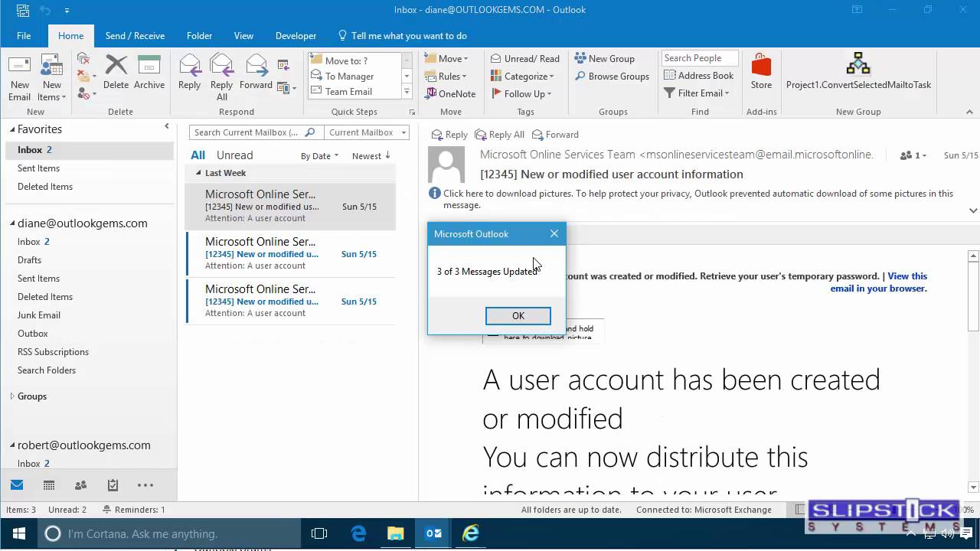The height and width of the screenshot is (551, 980).
Task: Open the Tasks view icon
Action: click(113, 485)
